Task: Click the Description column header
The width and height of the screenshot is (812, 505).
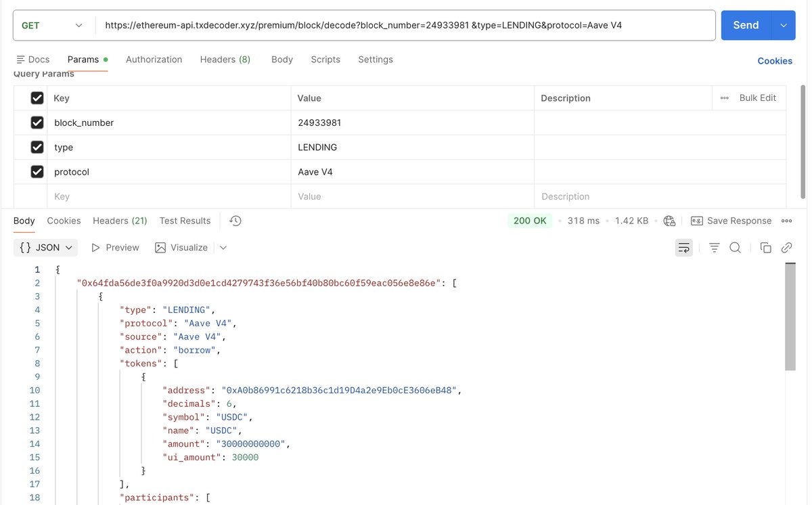Action: tap(566, 98)
